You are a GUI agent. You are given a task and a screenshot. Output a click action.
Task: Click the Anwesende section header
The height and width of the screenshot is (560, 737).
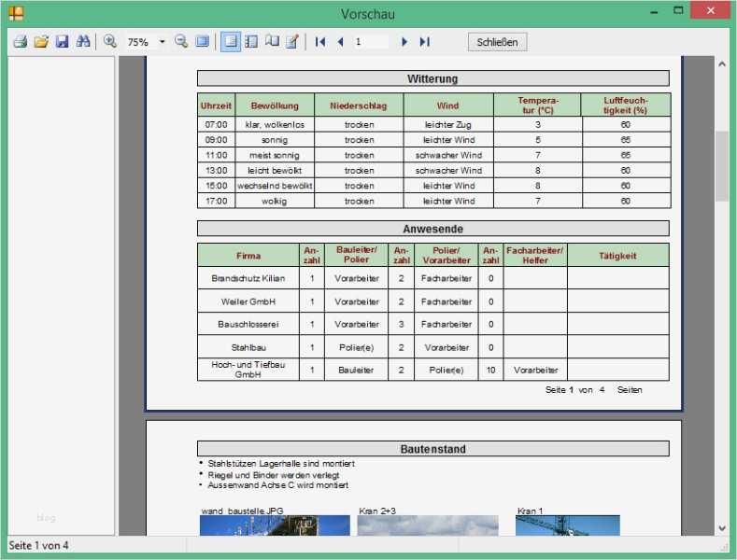(x=432, y=229)
